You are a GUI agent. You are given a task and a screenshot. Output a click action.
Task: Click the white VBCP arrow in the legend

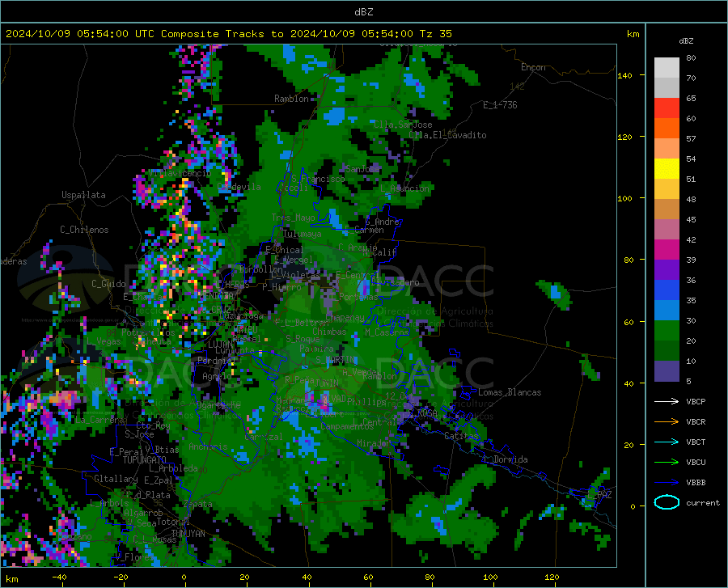pos(667,401)
